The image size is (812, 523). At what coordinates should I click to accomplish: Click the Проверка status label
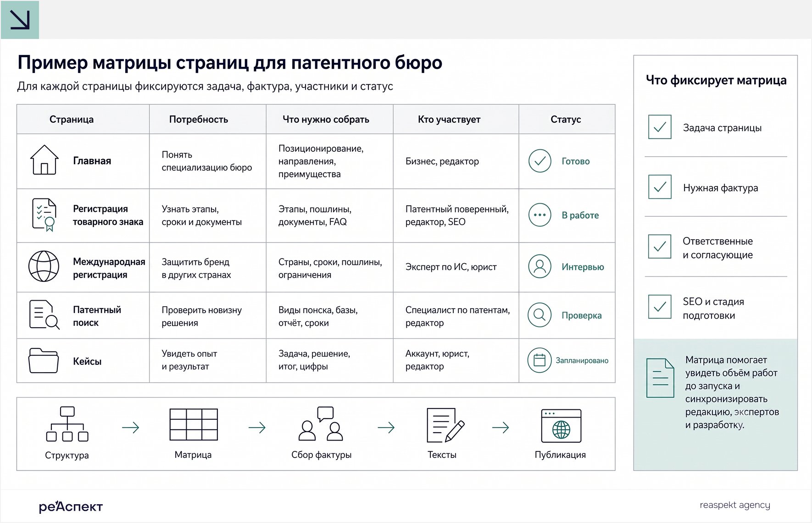(581, 315)
